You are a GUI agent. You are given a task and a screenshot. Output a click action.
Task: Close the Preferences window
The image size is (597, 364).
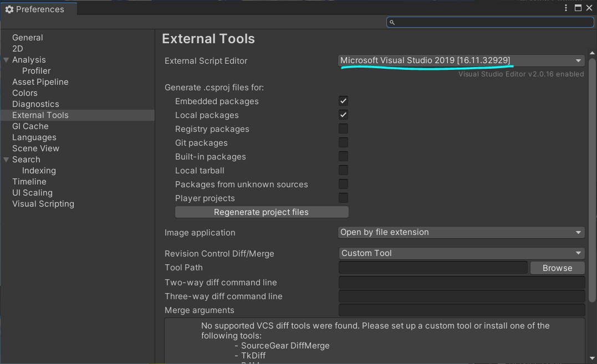(589, 8)
